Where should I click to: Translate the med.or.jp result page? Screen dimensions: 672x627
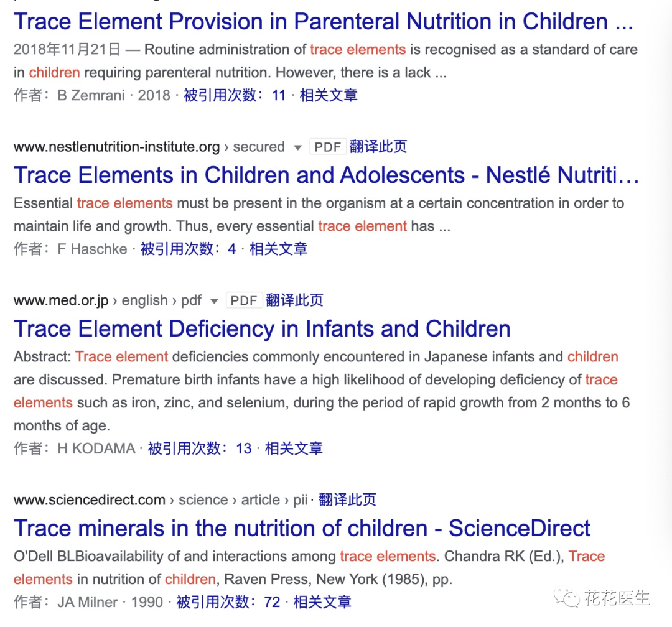tap(294, 300)
